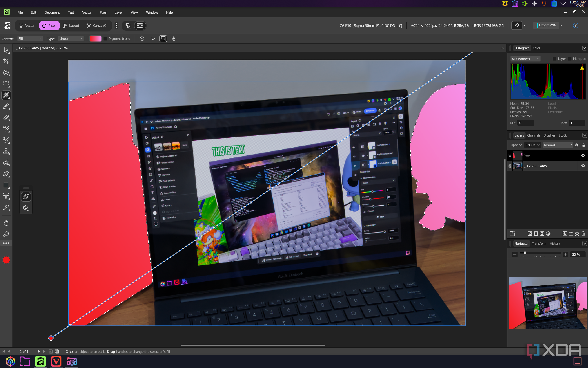
Task: Switch to the Color tab
Action: point(536,48)
